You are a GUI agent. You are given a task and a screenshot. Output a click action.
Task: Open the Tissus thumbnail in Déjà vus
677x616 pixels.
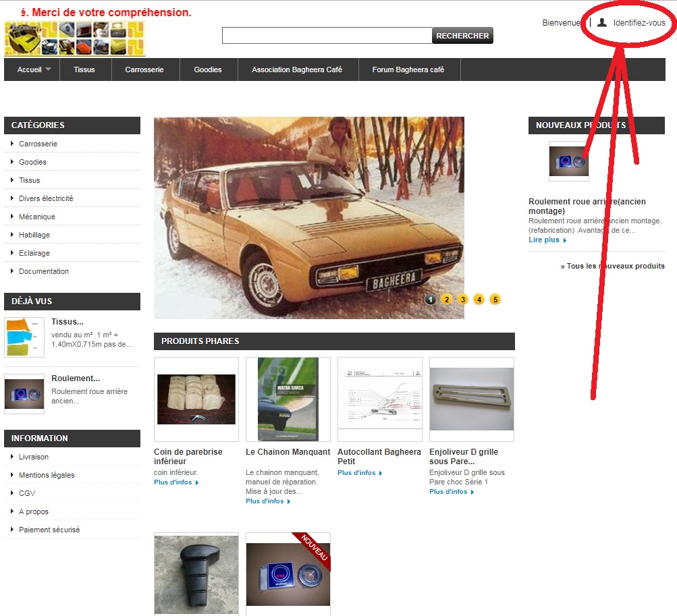coord(24,337)
